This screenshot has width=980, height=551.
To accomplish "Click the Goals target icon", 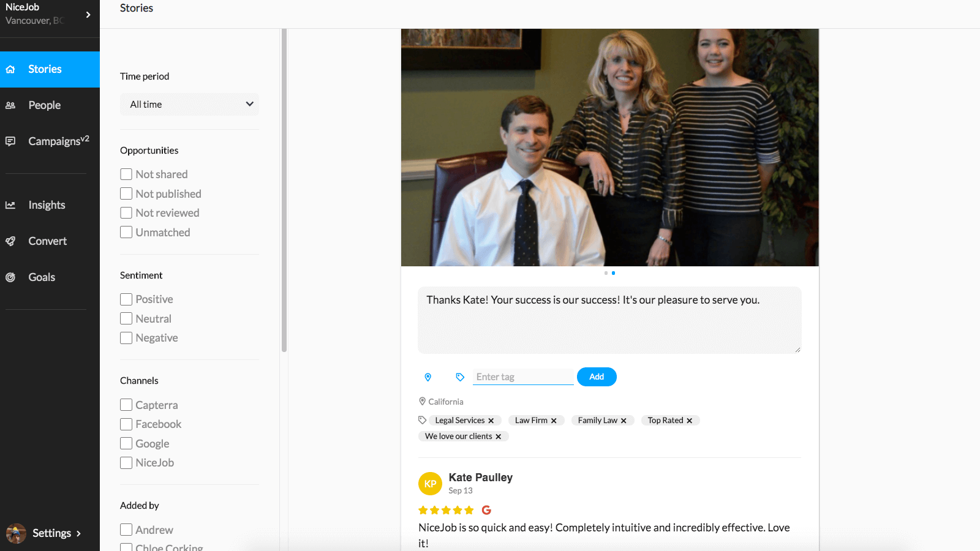I will coord(10,277).
